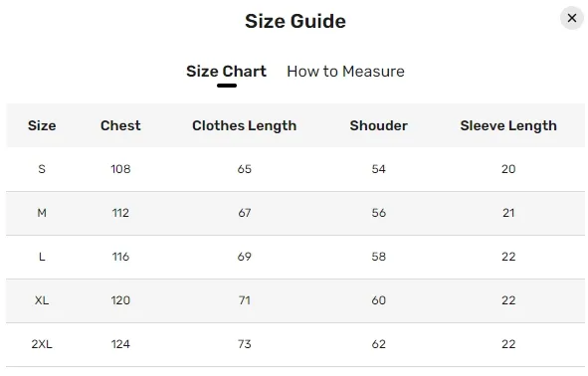Screen dimensions: 588x376
Task: Select the S size row label
Action: click(x=42, y=169)
